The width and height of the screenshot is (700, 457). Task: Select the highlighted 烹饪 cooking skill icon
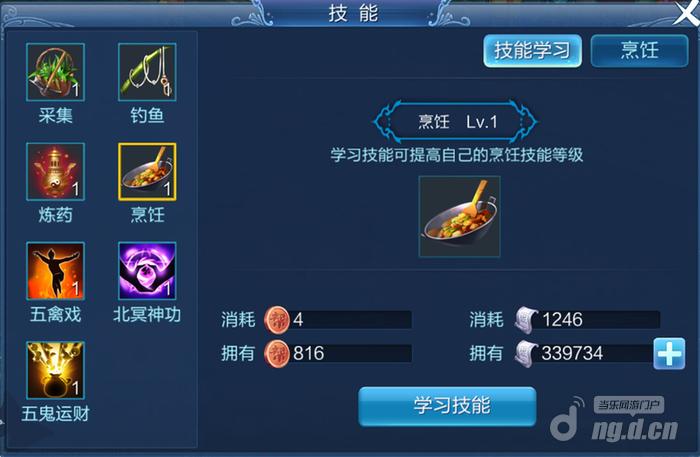[147, 171]
